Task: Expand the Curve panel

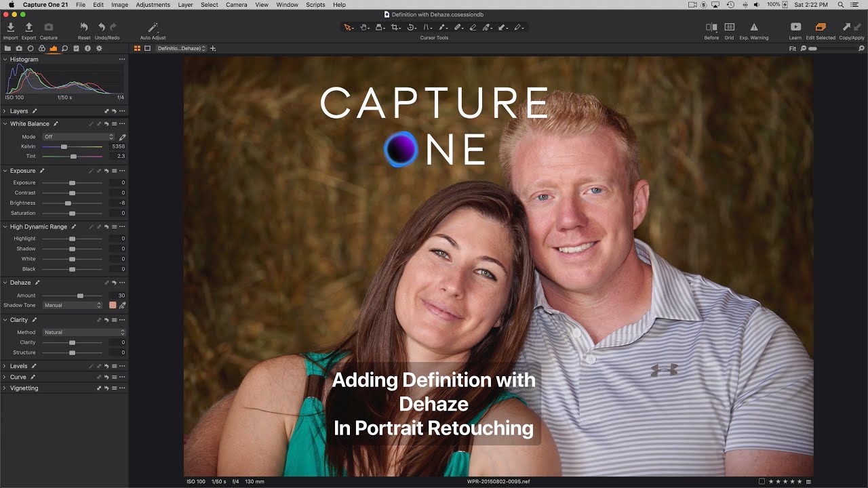Action: click(x=5, y=377)
